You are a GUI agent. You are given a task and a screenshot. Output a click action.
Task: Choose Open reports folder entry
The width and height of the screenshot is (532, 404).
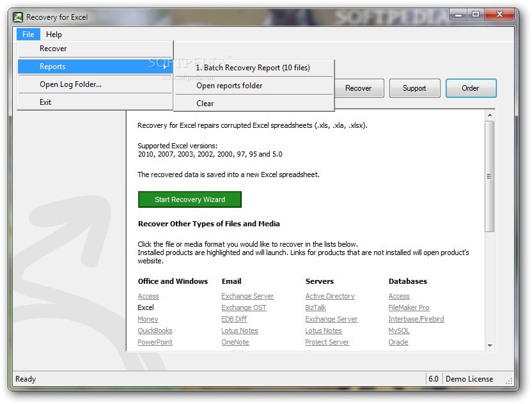pos(254,86)
